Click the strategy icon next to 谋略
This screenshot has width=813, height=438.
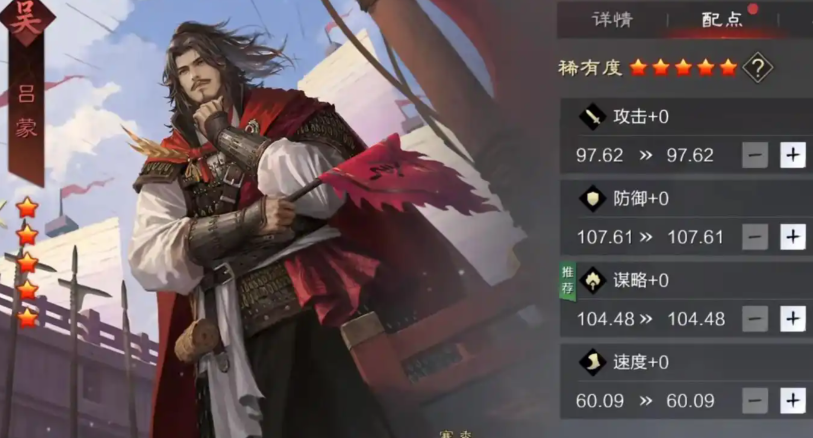coord(592,280)
